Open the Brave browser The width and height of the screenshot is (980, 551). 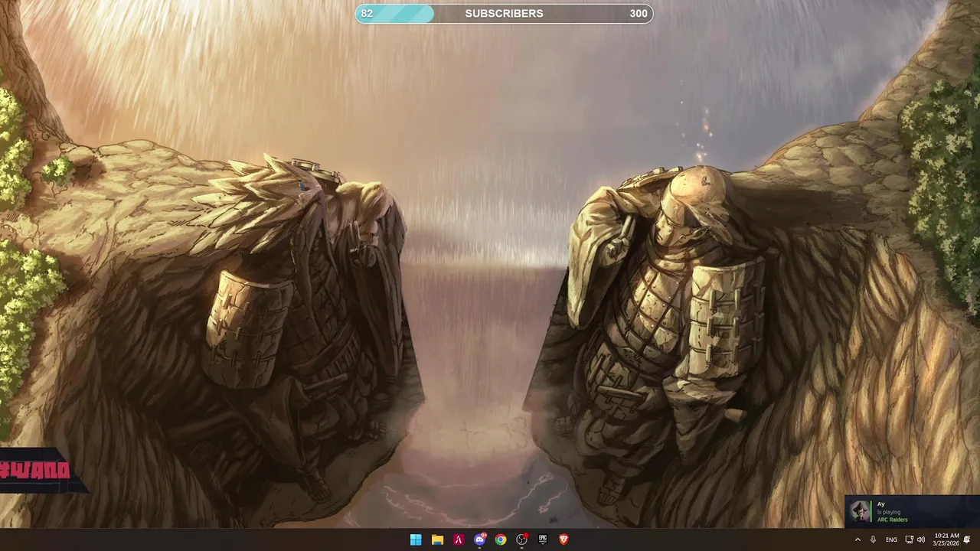(564, 540)
